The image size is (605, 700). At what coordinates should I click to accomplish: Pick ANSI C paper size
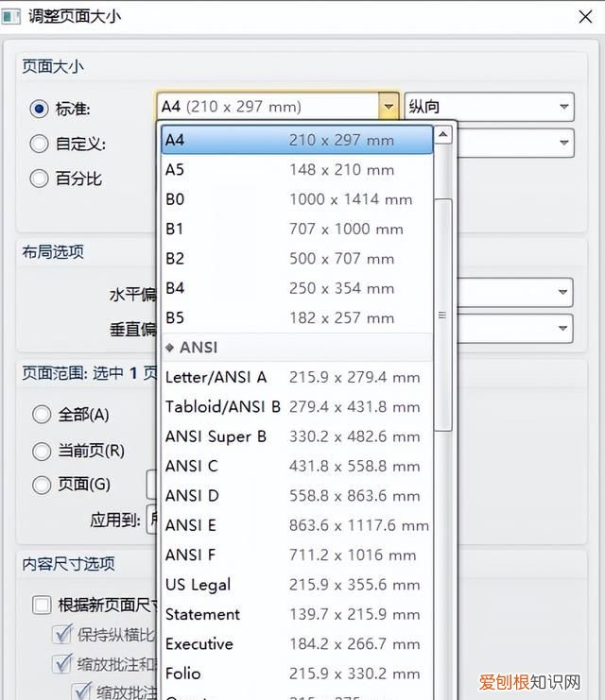coord(297,466)
